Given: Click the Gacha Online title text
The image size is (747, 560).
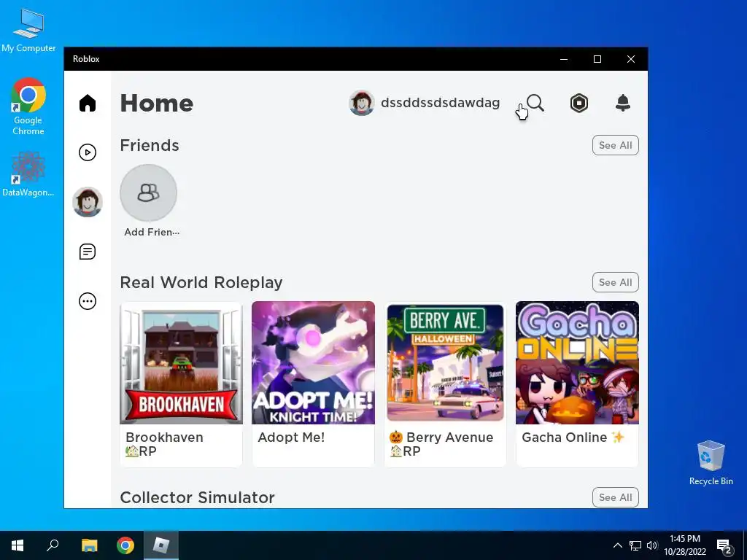Looking at the screenshot, I should click(x=573, y=437).
